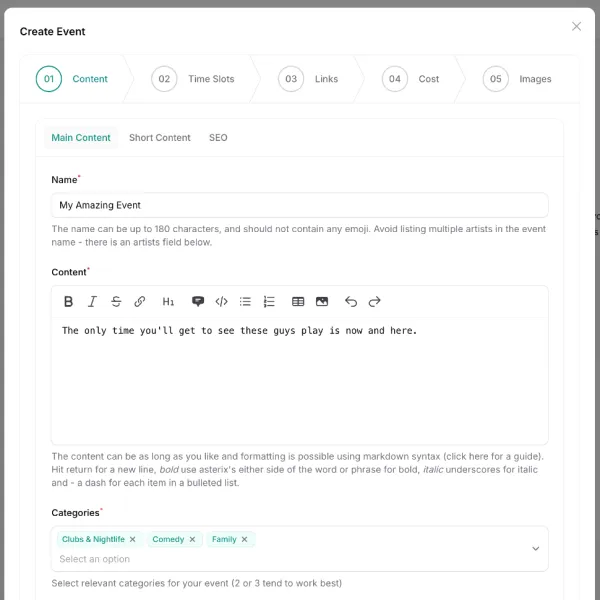Click the 'Select an option' categories input
This screenshot has height=600, width=600.
coord(95,559)
